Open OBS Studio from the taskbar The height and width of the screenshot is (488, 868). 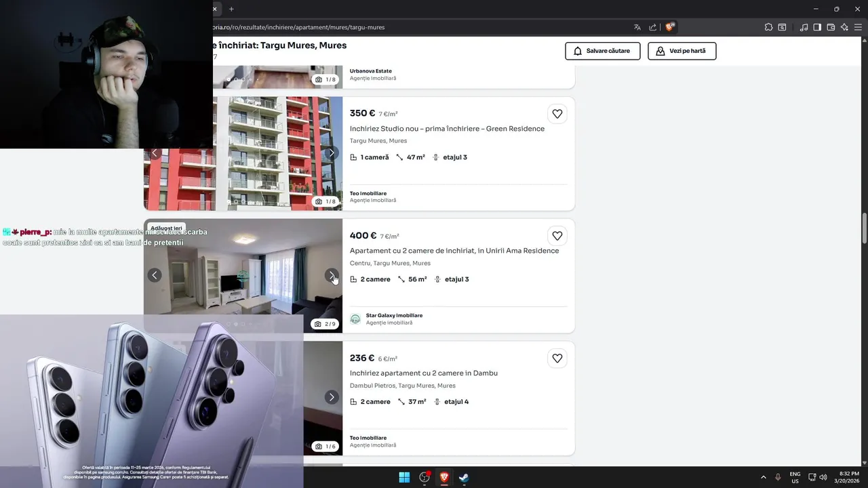point(425,477)
